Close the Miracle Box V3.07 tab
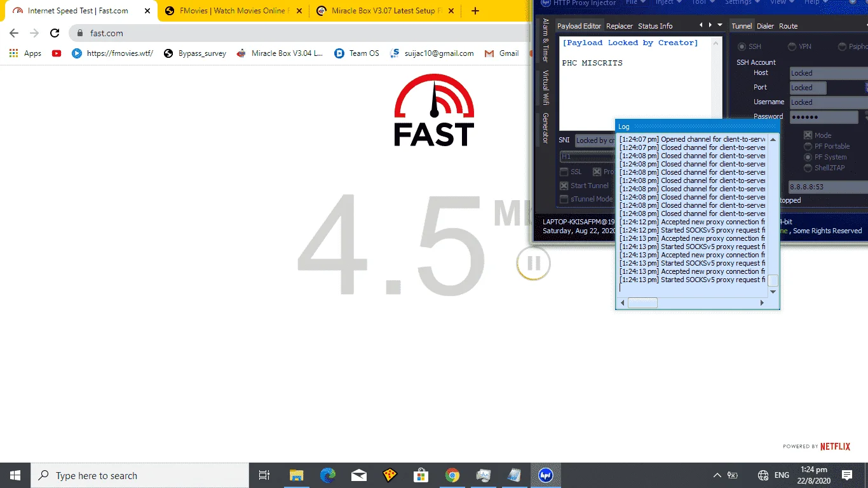The width and height of the screenshot is (868, 488). click(452, 11)
